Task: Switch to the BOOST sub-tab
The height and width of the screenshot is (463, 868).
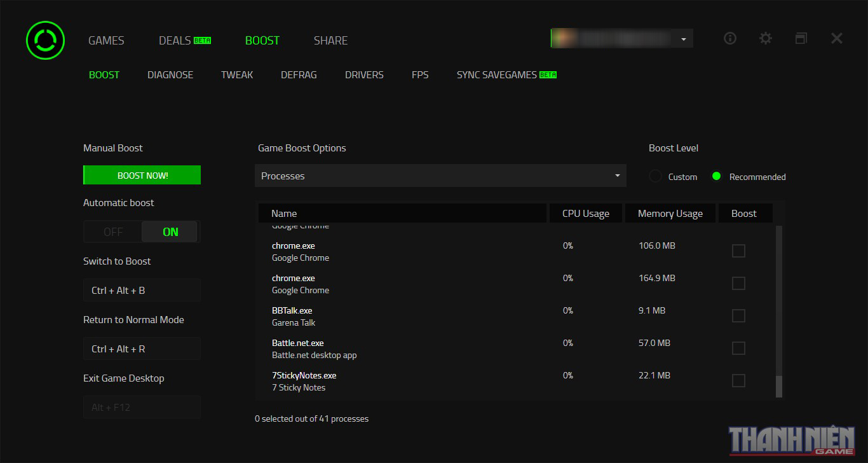Action: pyautogui.click(x=104, y=74)
